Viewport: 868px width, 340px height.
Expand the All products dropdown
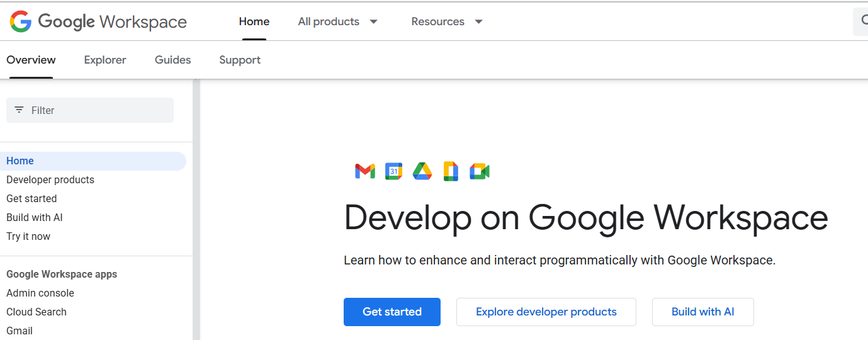coord(338,21)
